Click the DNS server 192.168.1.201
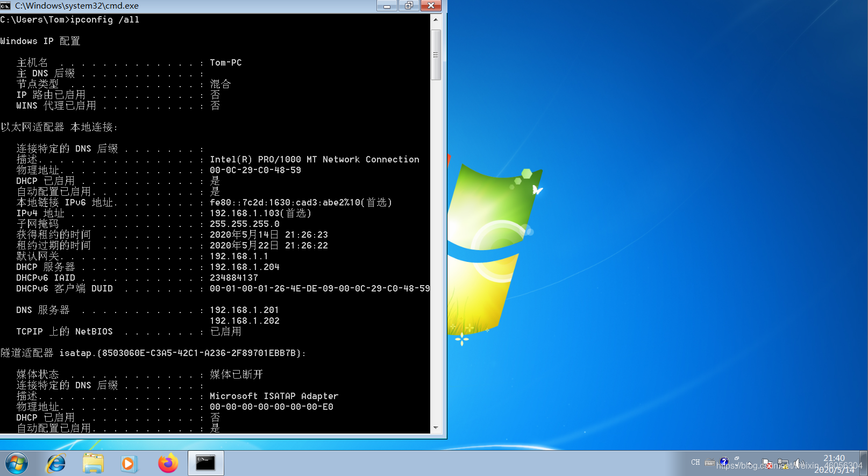868x476 pixels. (x=245, y=310)
